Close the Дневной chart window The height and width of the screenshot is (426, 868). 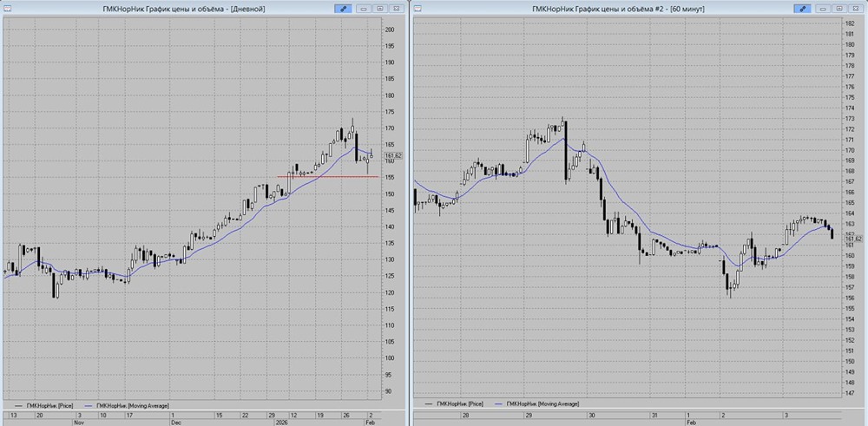tap(397, 9)
